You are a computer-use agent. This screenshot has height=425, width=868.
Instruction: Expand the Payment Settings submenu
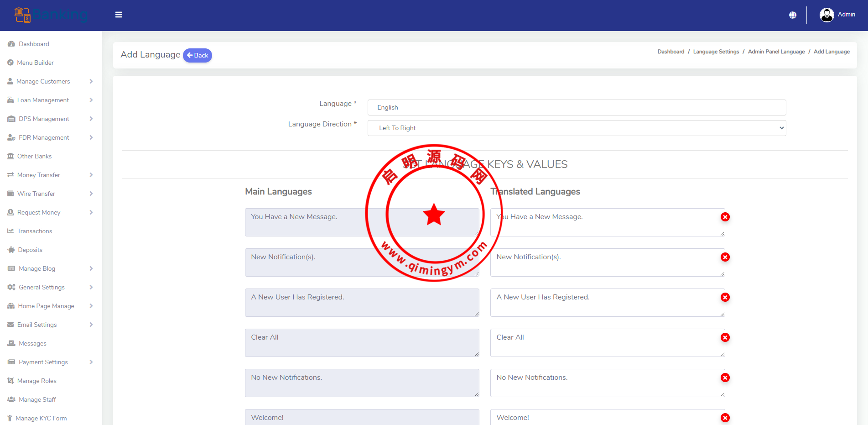(x=50, y=362)
